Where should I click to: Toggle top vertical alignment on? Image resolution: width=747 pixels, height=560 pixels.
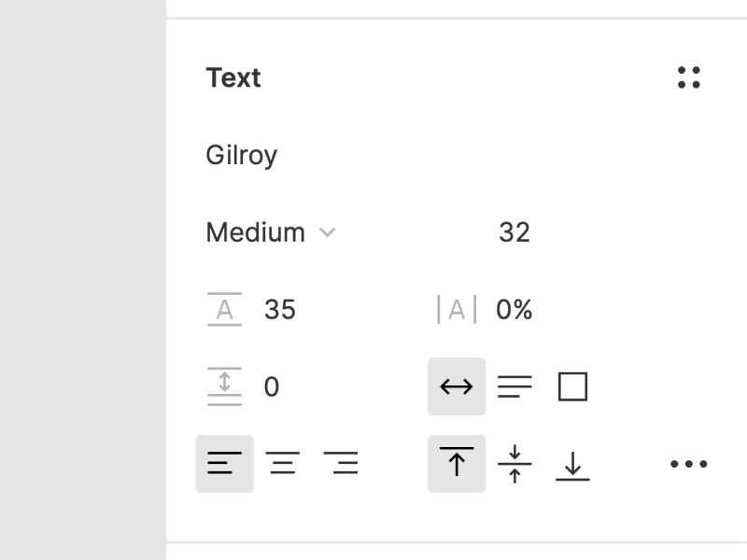pyautogui.click(x=457, y=462)
